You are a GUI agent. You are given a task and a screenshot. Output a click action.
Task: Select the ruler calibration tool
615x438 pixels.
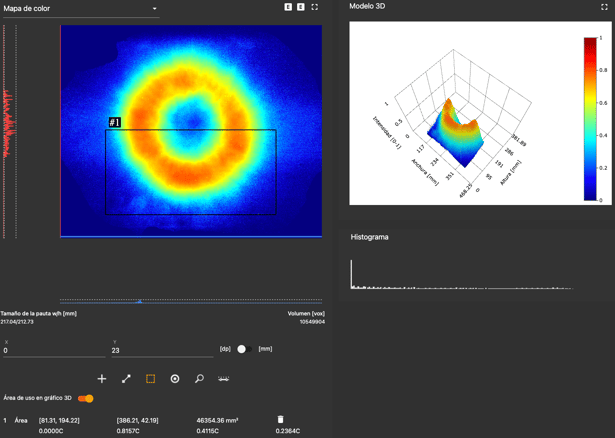click(x=224, y=379)
